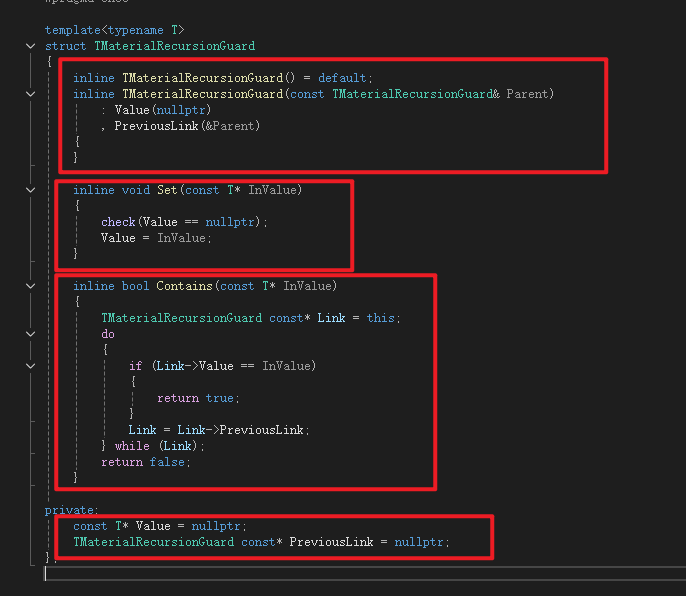This screenshot has height=596, width=686.
Task: Collapse the Set function fold arrow
Action: [x=31, y=190]
